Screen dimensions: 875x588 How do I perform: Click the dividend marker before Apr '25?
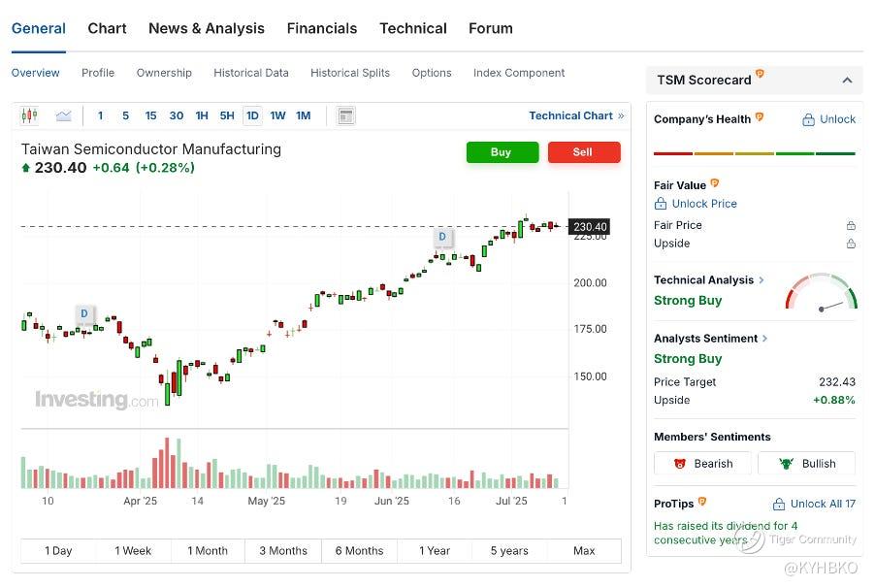click(84, 313)
